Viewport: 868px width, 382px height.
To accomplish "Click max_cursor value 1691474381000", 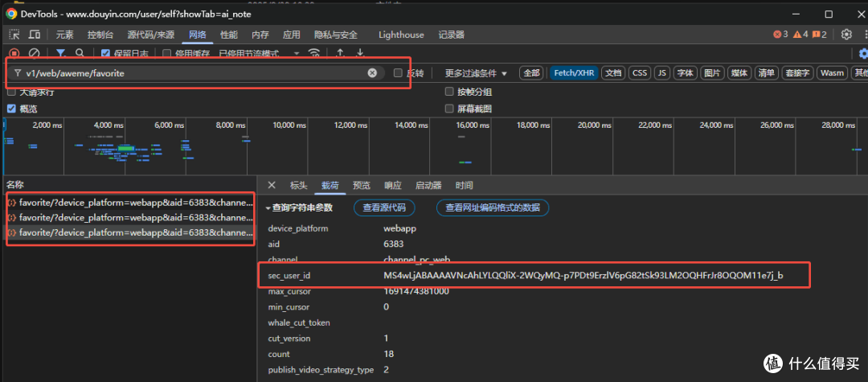I will click(416, 291).
